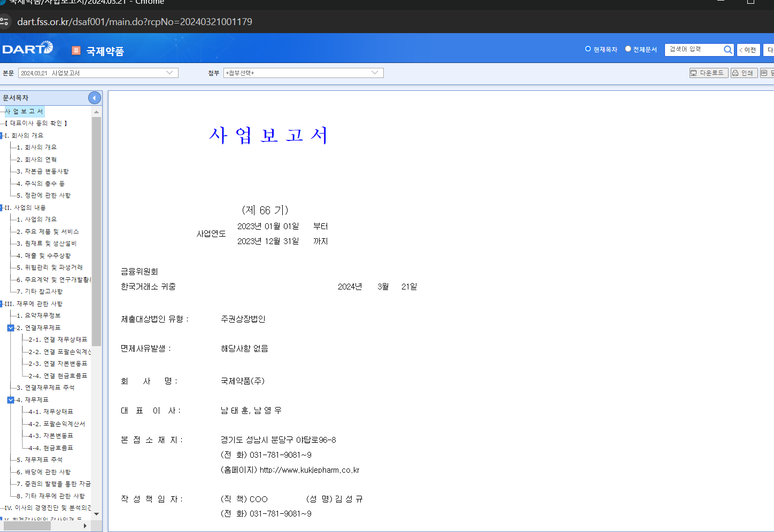Click the 다운로드 button

click(709, 73)
